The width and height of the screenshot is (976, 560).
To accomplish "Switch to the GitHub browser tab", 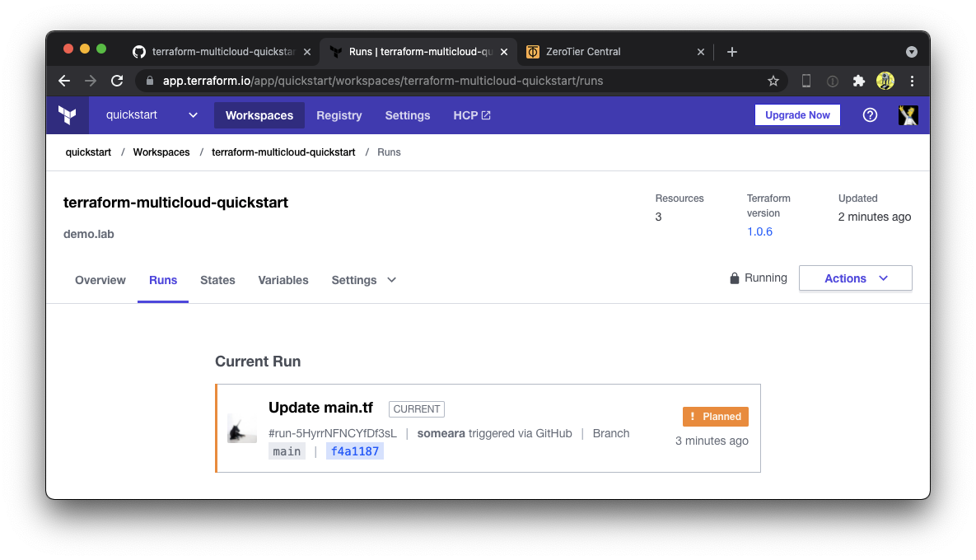I will pos(221,52).
